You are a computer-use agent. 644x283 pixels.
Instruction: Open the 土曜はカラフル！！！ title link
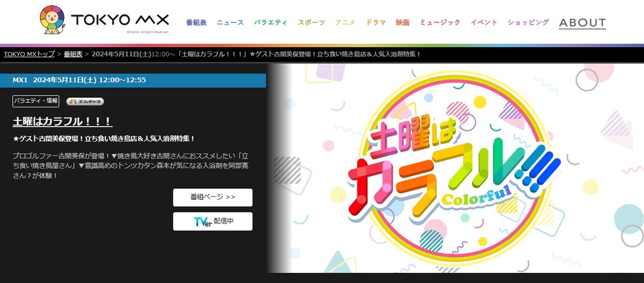coord(62,121)
